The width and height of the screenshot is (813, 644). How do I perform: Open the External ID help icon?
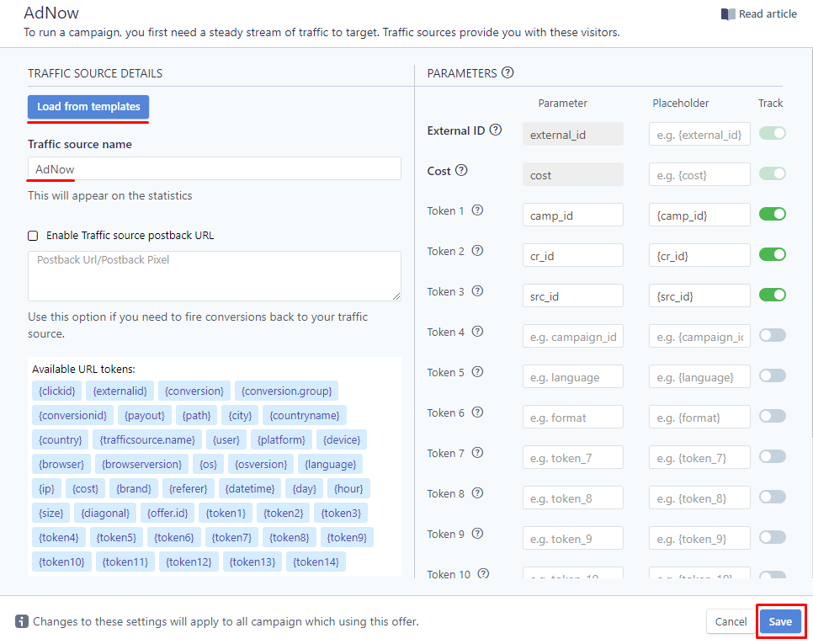[x=496, y=130]
